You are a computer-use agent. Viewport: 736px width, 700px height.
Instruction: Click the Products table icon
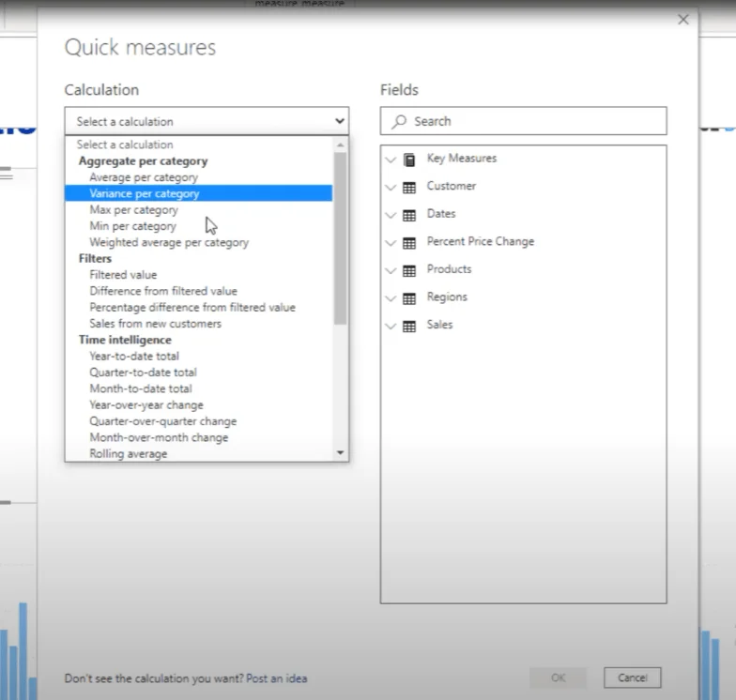click(x=409, y=270)
